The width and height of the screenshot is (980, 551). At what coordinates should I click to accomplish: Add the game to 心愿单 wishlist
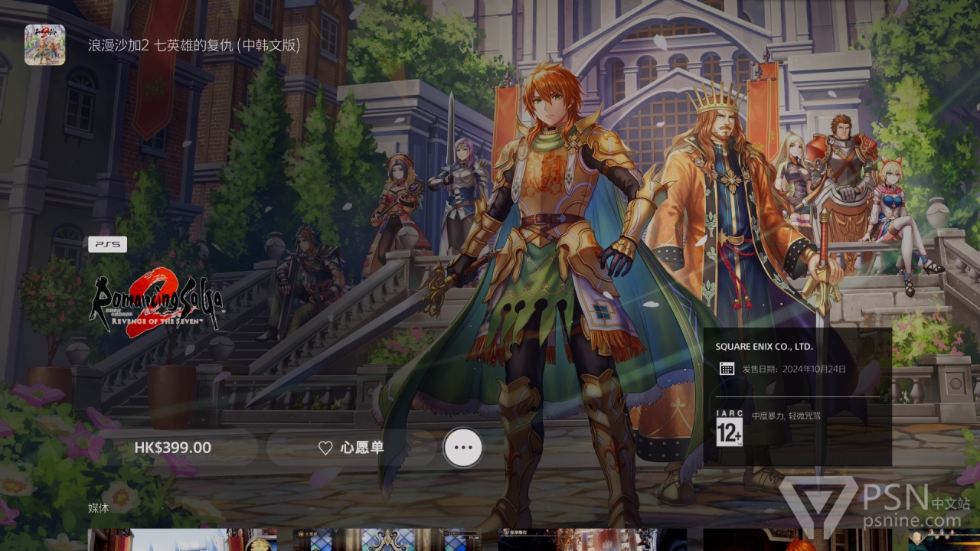click(x=351, y=448)
